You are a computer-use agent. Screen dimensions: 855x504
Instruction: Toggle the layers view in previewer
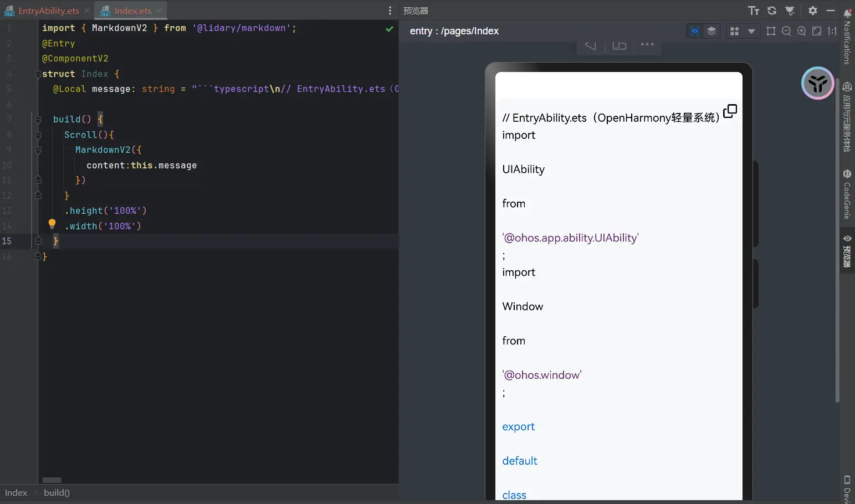tap(711, 32)
